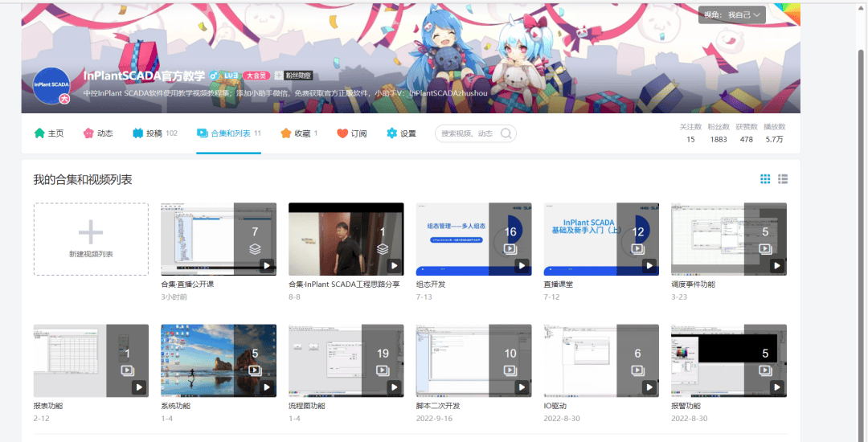This screenshot has height=442, width=868.
Task: Switch to list view layout icon
Action: (783, 178)
